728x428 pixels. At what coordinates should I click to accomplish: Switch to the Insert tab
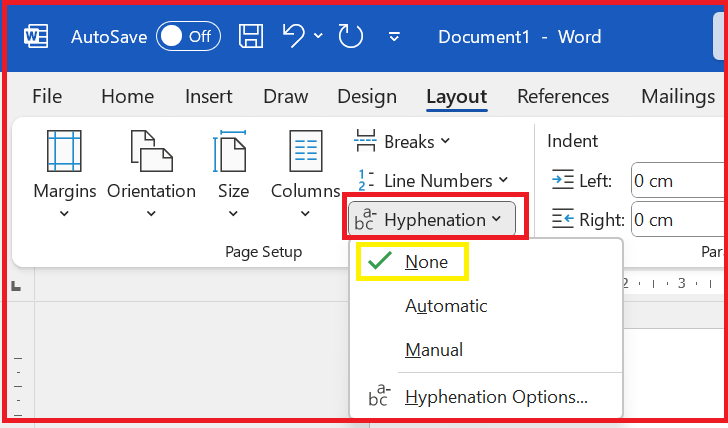coord(208,97)
